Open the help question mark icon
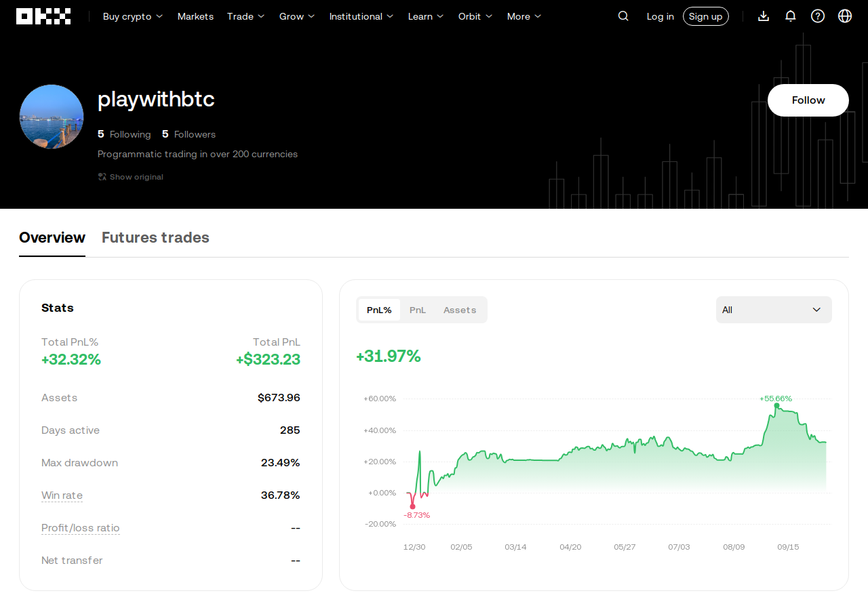 pos(818,16)
